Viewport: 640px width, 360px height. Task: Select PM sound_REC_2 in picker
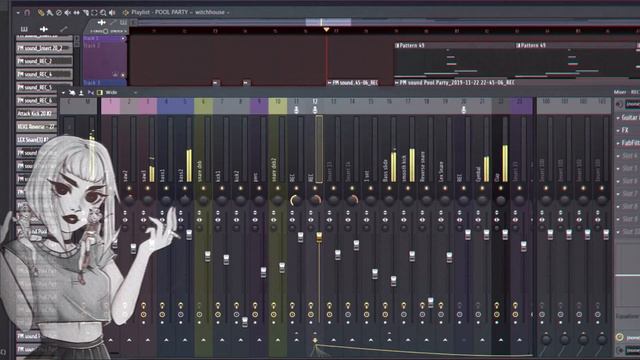pyautogui.click(x=44, y=61)
